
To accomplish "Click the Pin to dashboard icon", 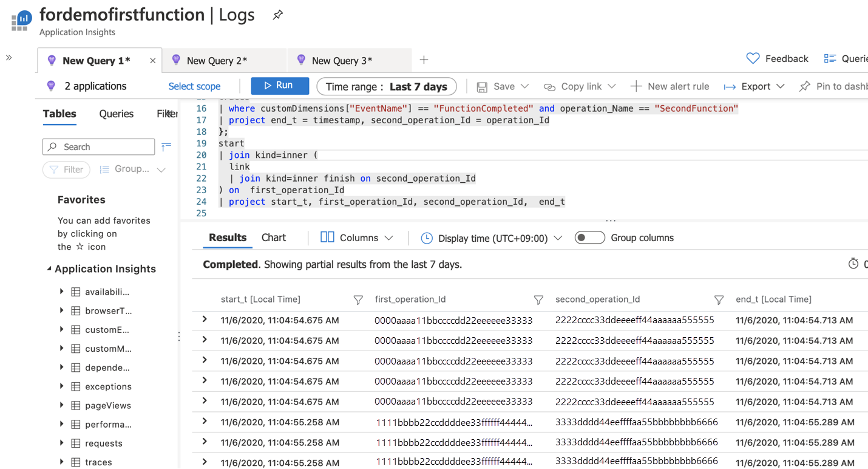I will 804,86.
